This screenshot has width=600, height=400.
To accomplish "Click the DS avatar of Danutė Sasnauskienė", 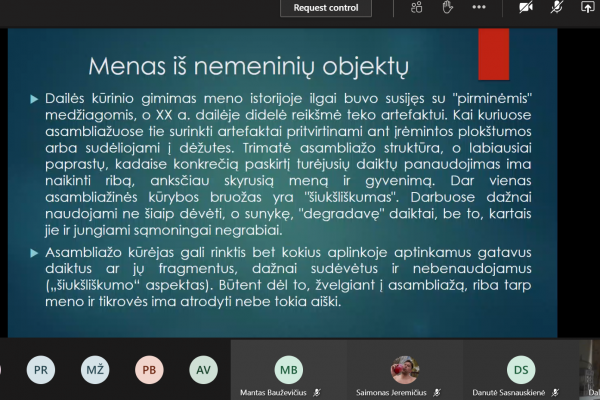I will [521, 370].
